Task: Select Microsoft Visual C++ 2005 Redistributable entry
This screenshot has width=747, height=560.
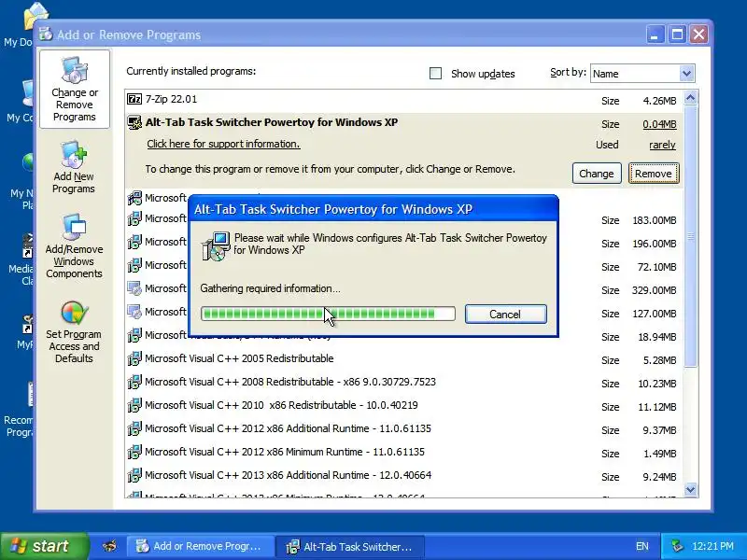Action: click(404, 358)
